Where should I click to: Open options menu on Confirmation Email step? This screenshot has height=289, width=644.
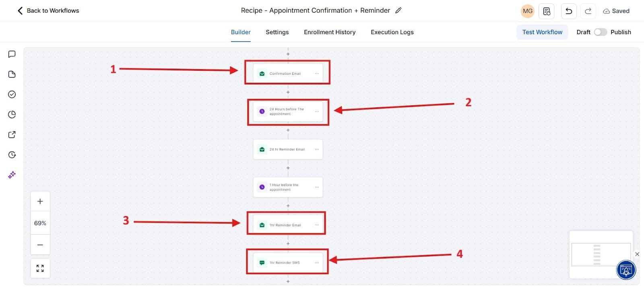pos(317,74)
